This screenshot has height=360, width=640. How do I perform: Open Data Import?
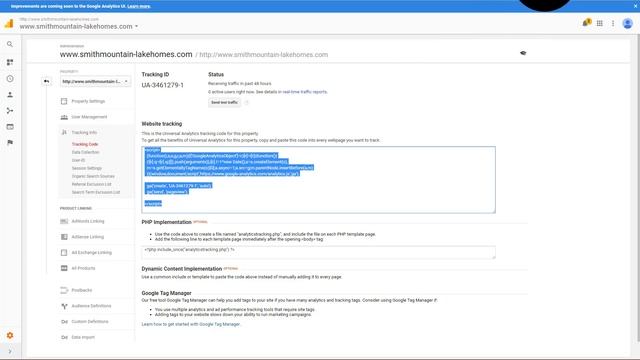coord(83,337)
